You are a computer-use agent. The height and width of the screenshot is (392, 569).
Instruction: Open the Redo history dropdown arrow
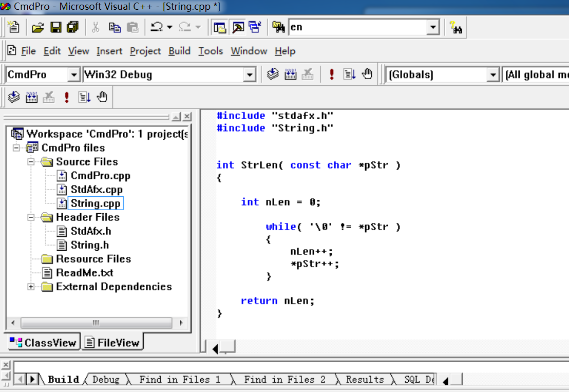pos(198,27)
